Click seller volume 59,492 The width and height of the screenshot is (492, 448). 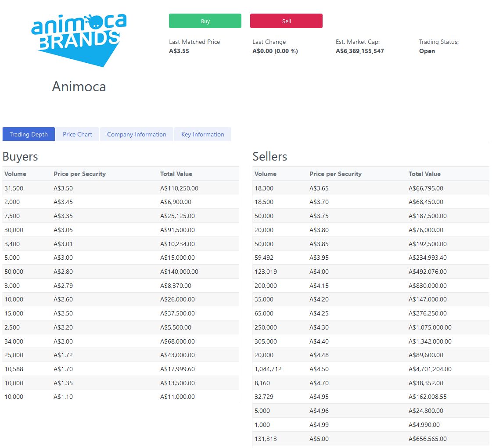264,258
